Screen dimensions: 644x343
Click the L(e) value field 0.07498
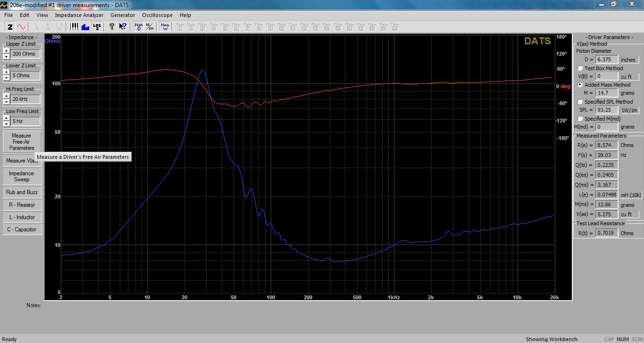click(606, 195)
